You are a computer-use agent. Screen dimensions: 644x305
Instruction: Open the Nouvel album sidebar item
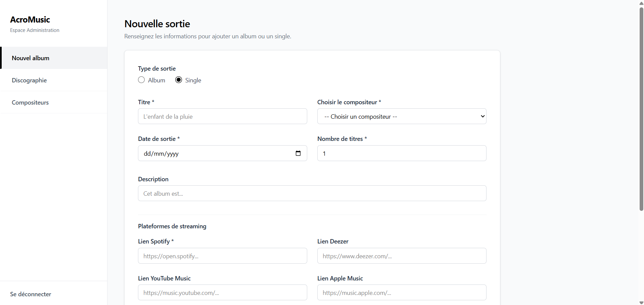pos(31,58)
